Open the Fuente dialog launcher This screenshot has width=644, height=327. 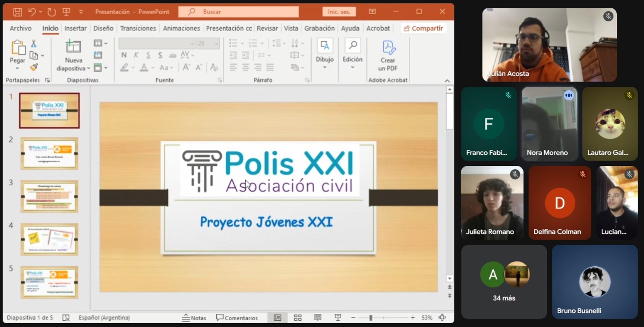[x=220, y=80]
